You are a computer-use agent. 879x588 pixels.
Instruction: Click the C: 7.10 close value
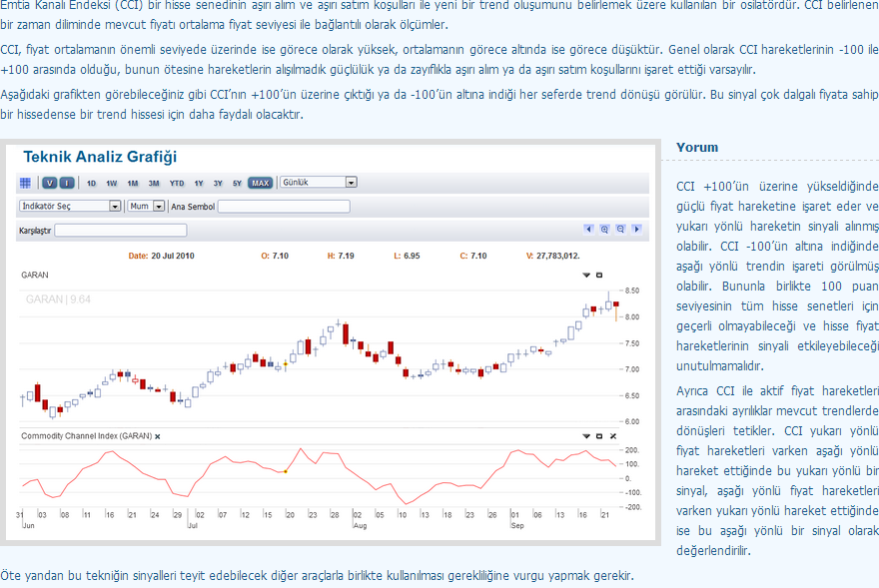pos(473,256)
